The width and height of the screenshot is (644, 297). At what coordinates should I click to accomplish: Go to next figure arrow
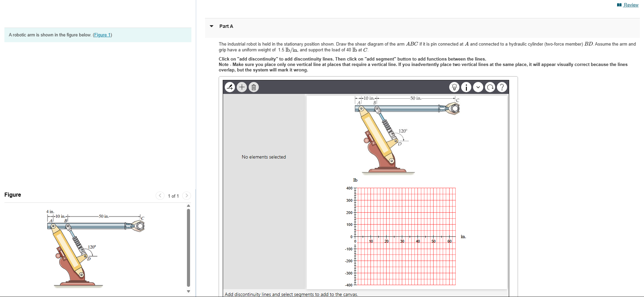pyautogui.click(x=187, y=196)
